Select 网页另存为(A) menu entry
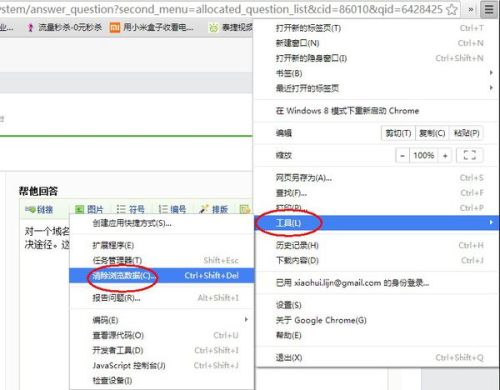Image resolution: width=500 pixels, height=390 pixels. [x=377, y=178]
